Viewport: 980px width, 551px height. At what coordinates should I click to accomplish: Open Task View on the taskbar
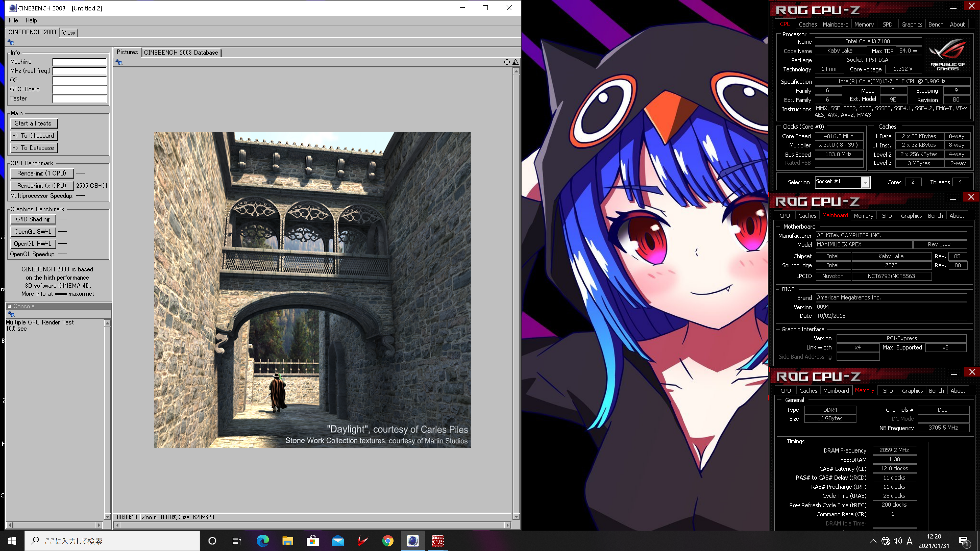(237, 541)
